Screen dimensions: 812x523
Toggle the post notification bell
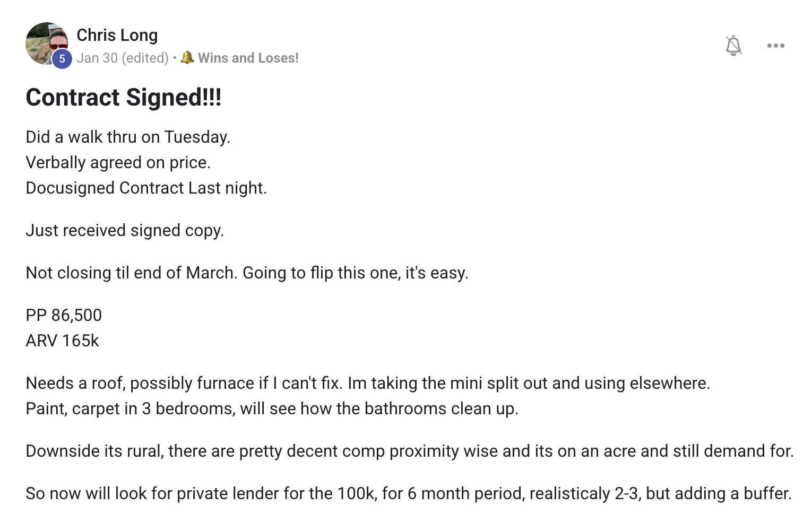pyautogui.click(x=733, y=46)
